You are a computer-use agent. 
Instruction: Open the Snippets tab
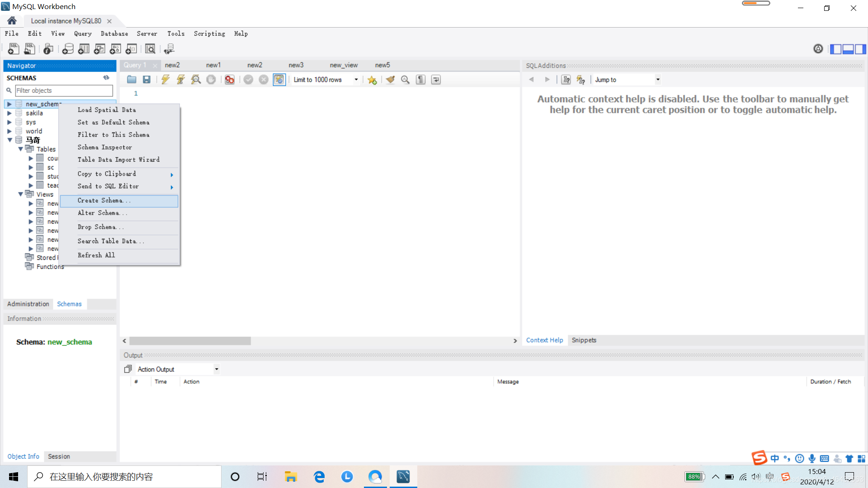584,340
